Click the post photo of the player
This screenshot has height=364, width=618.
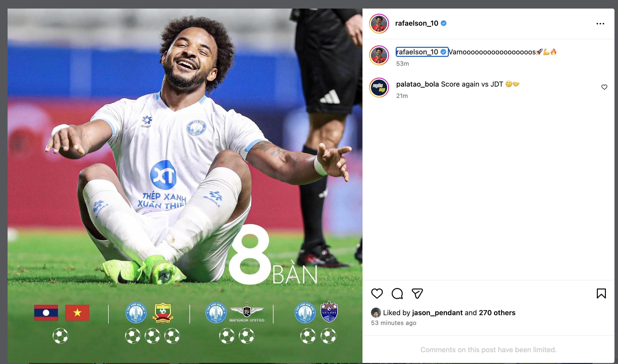coord(185,186)
